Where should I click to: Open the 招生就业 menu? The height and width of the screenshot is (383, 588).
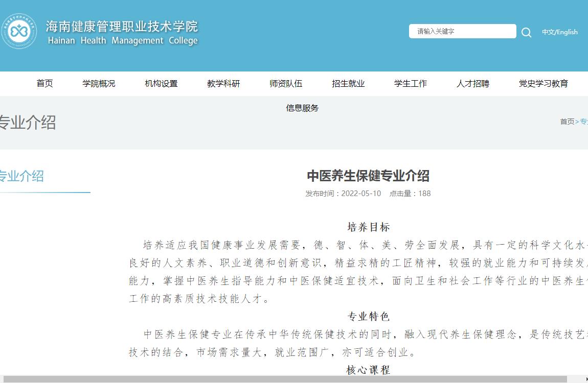pos(348,83)
